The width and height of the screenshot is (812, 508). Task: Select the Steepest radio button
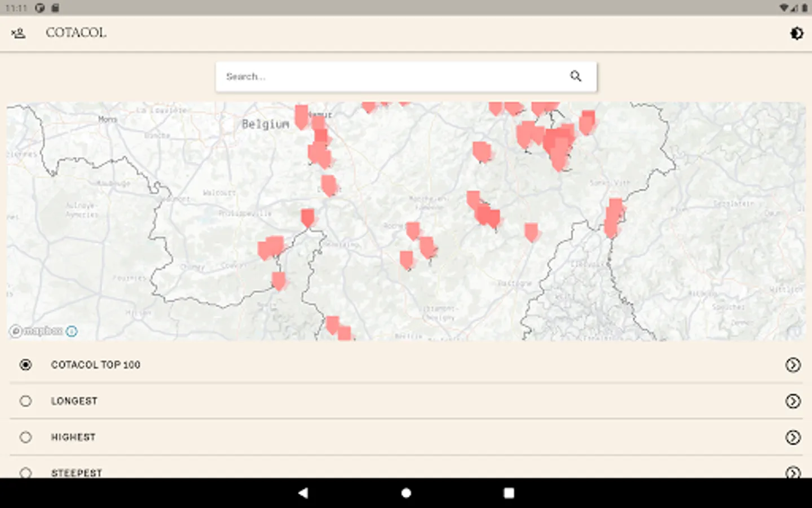click(26, 472)
